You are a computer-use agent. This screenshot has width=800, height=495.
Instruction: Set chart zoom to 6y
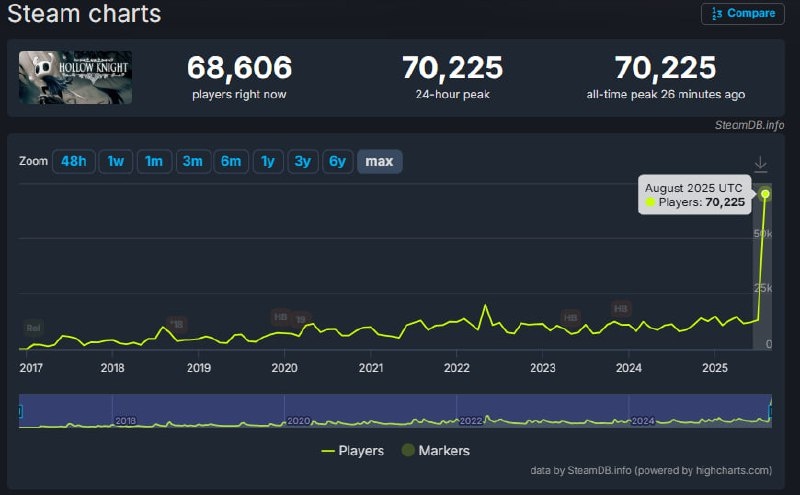click(x=337, y=161)
